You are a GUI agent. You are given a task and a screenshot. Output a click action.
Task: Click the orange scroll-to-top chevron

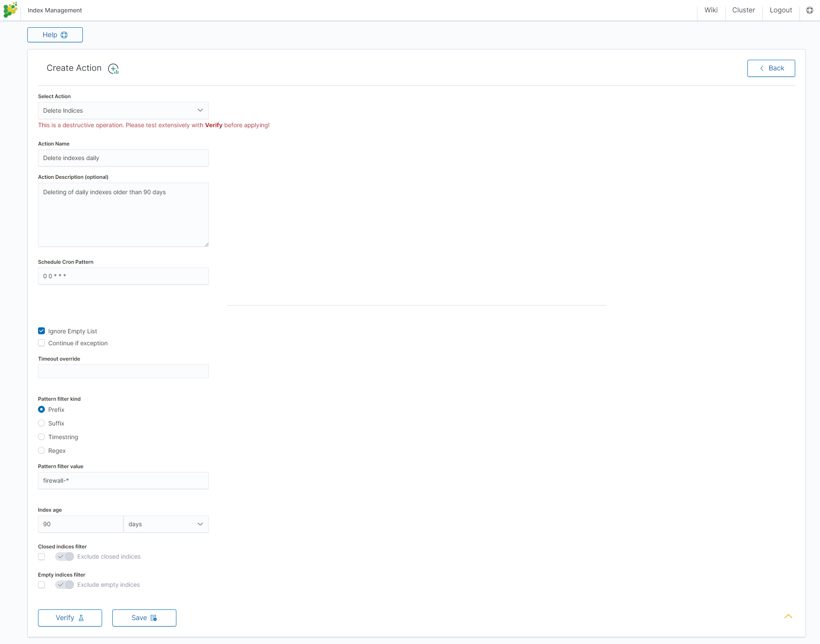(788, 616)
